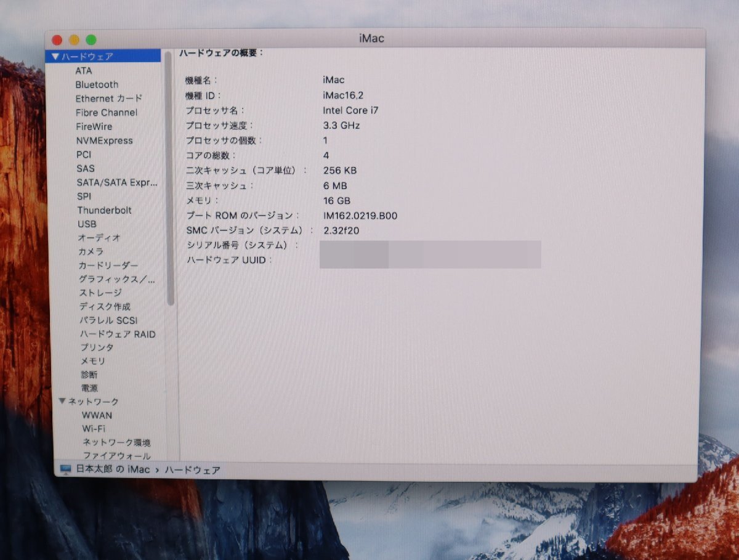Screen dimensions: 739x560
Task: Select Ethernet カード in the sidebar
Action: (x=109, y=99)
